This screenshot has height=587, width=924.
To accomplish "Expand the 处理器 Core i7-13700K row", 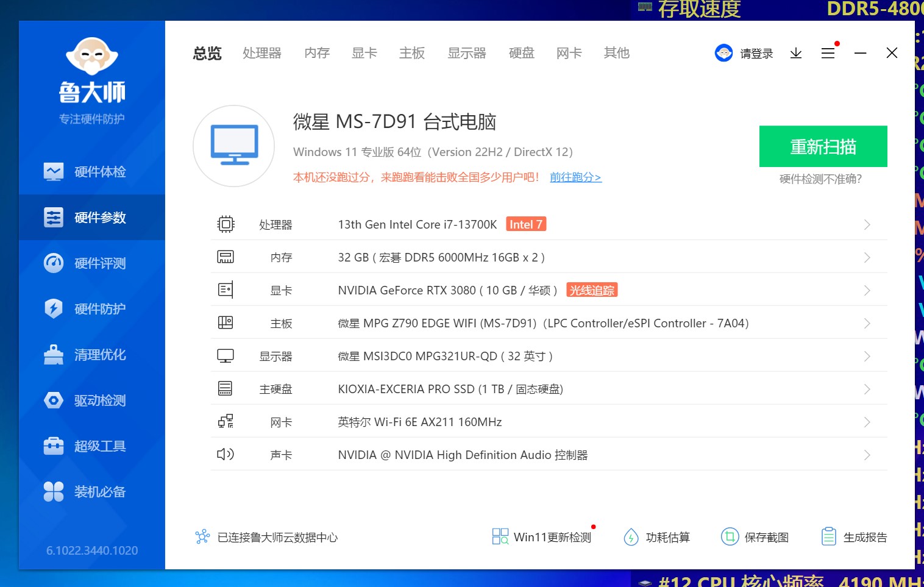I will [x=867, y=224].
